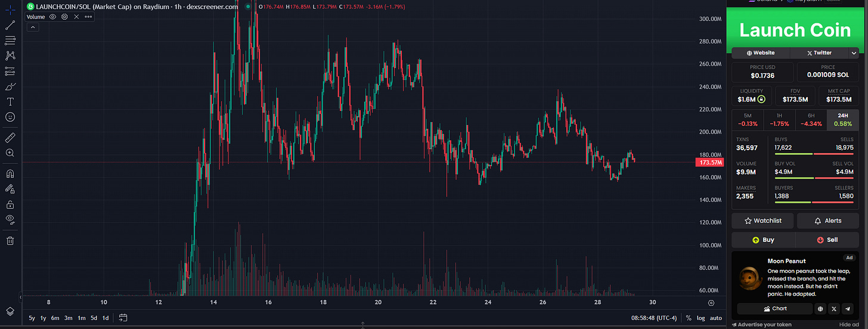Screen dimensions: 868x329
Task: Select the 5M timeframe stats tab
Action: [x=748, y=120]
